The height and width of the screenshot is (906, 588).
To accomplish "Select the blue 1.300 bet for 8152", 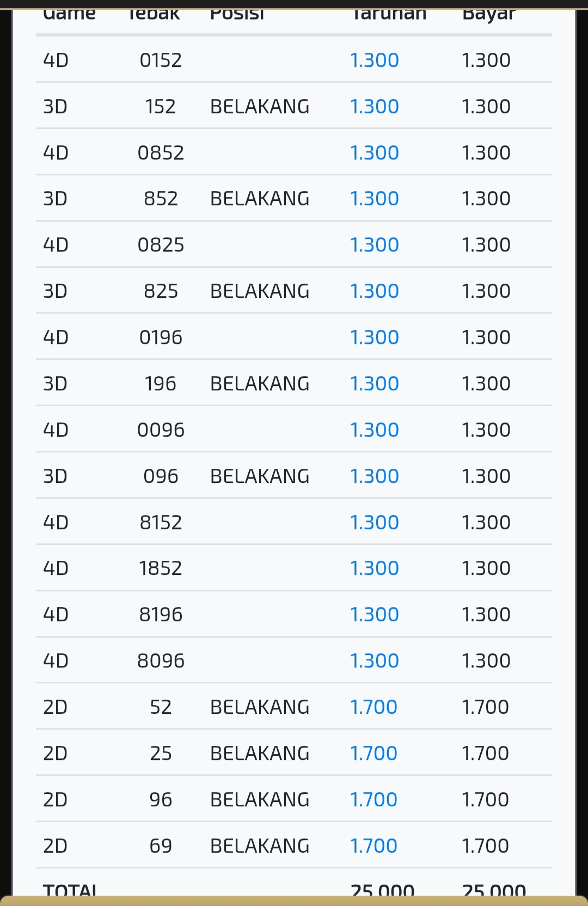I will [375, 523].
